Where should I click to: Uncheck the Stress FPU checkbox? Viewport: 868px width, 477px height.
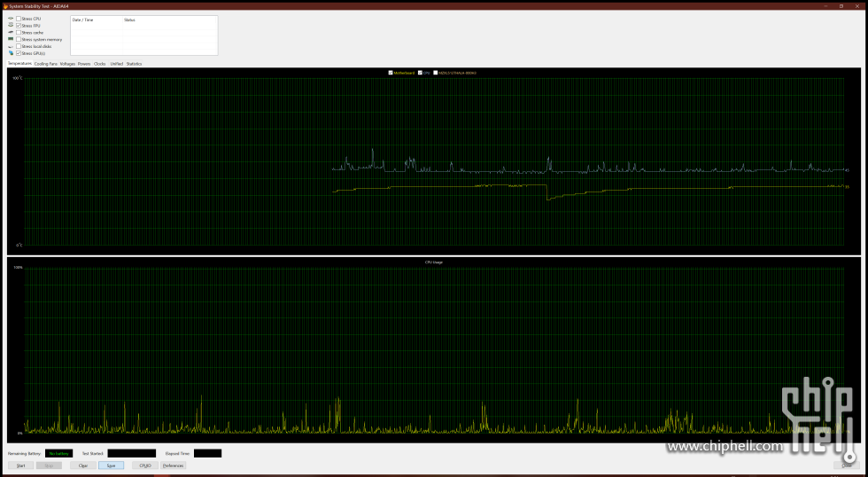[x=19, y=26]
